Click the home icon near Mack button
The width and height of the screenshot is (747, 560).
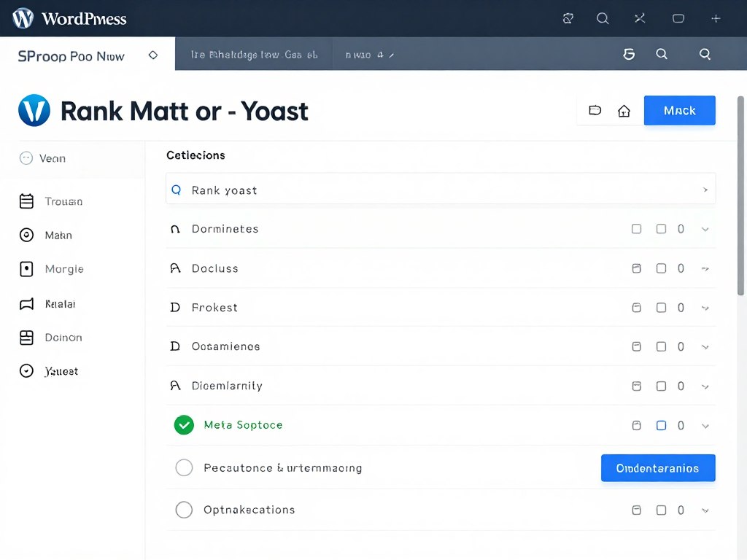point(624,111)
